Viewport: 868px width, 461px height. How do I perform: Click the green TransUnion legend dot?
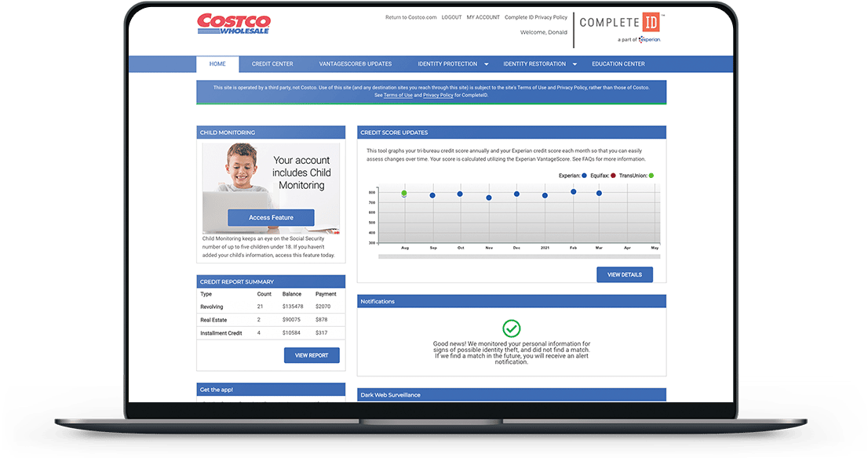coord(651,175)
